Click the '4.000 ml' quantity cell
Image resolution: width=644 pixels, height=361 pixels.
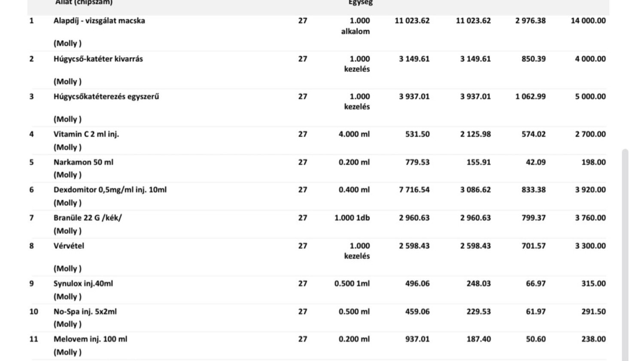(354, 134)
